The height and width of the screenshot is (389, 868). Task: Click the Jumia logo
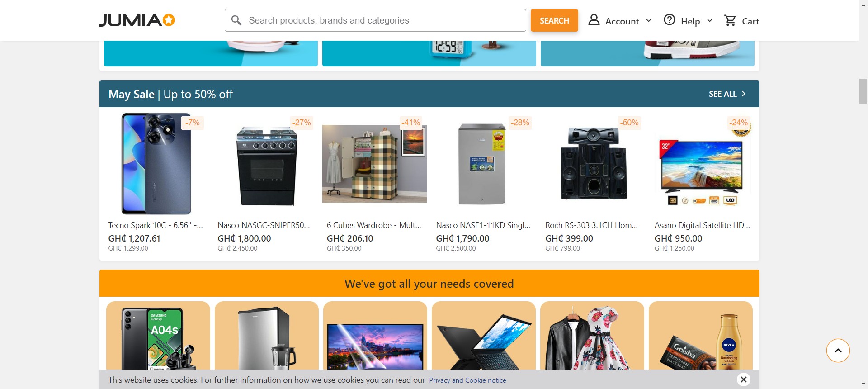click(137, 20)
